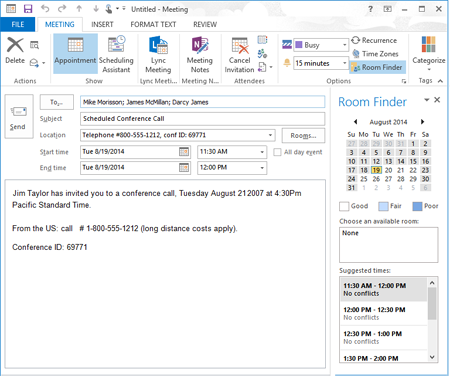Switch to the REVIEW tab
Screen dimensions: 450x376
[205, 24]
